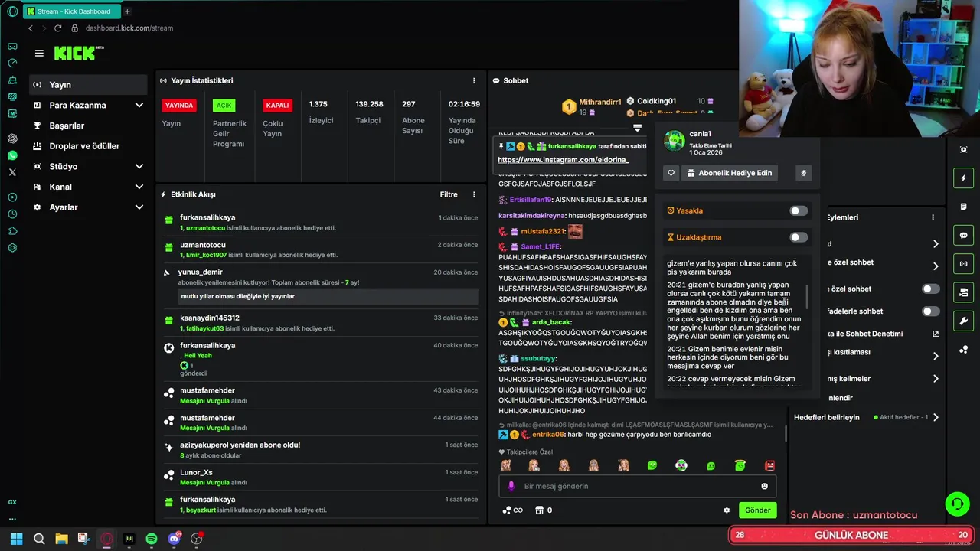Open three-dot menu of Etkinlik Akışı
Image resolution: width=980 pixels, height=551 pixels.
(474, 194)
